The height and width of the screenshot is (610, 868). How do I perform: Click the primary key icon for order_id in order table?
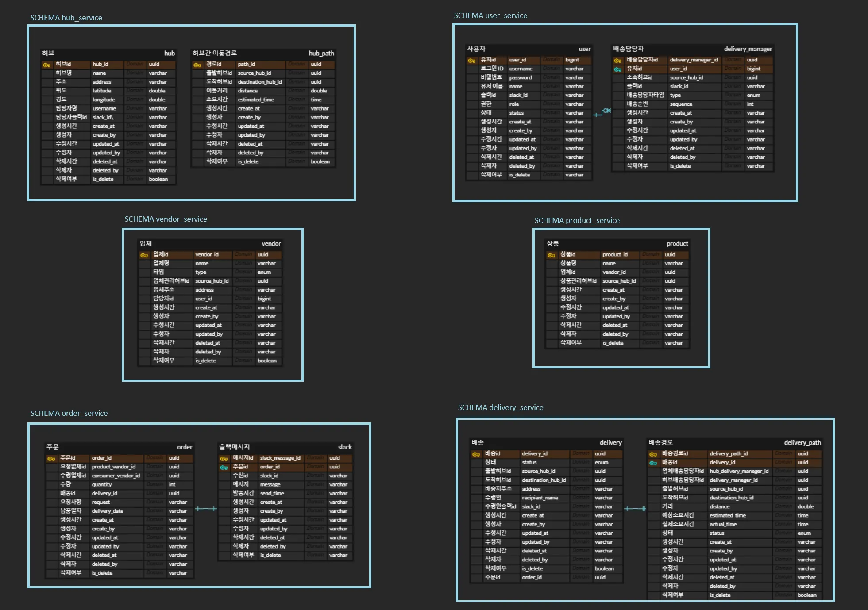click(x=51, y=458)
